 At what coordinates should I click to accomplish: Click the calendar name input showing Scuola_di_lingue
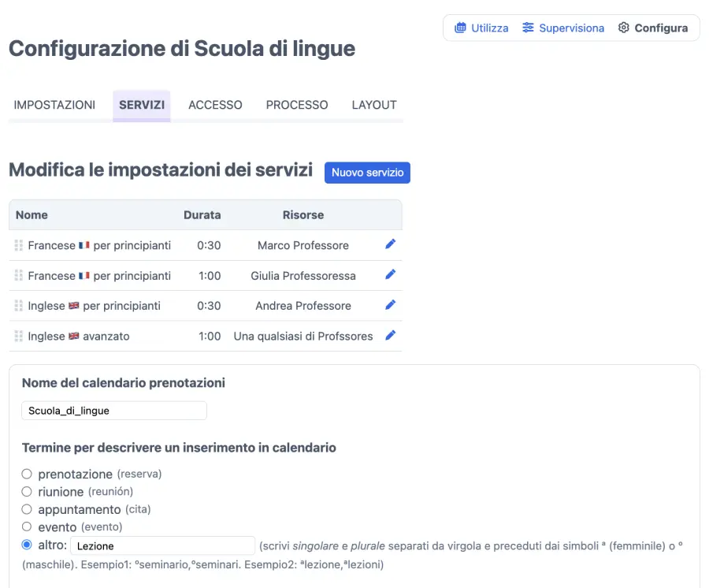click(x=113, y=410)
